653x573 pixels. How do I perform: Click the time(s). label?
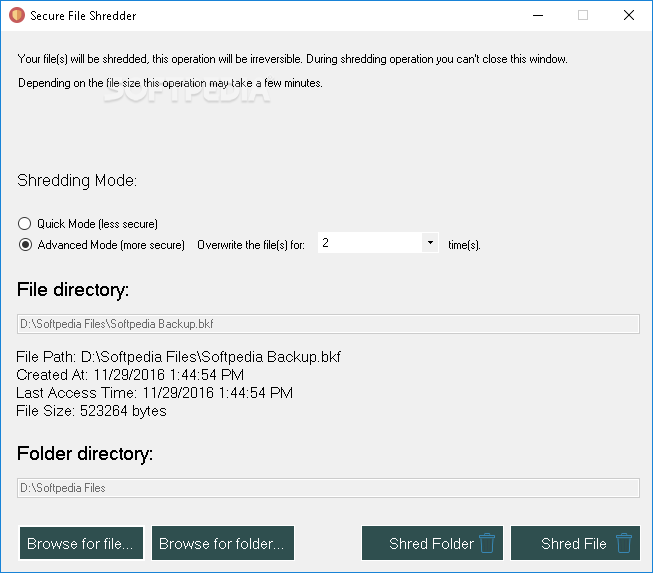pos(464,245)
